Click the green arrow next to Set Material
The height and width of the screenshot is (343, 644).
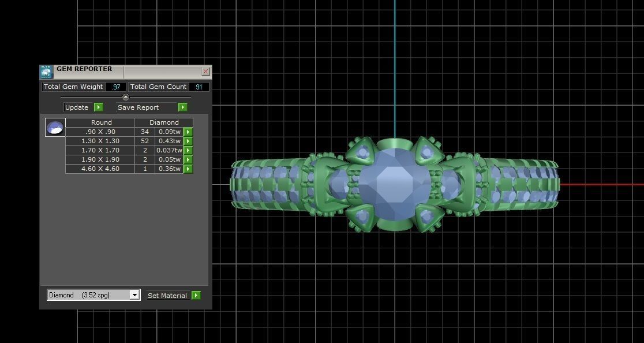pos(196,295)
